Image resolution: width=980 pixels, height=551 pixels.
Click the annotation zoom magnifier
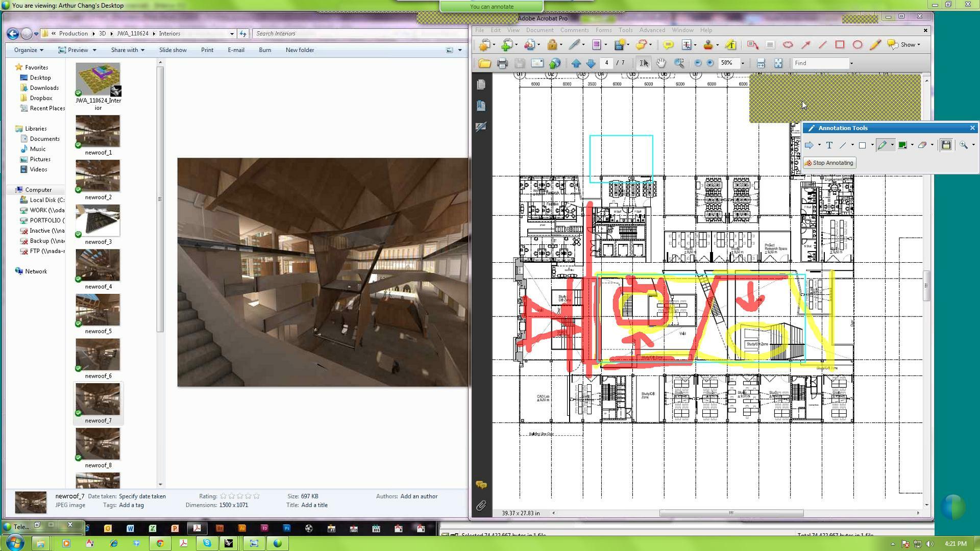(964, 145)
